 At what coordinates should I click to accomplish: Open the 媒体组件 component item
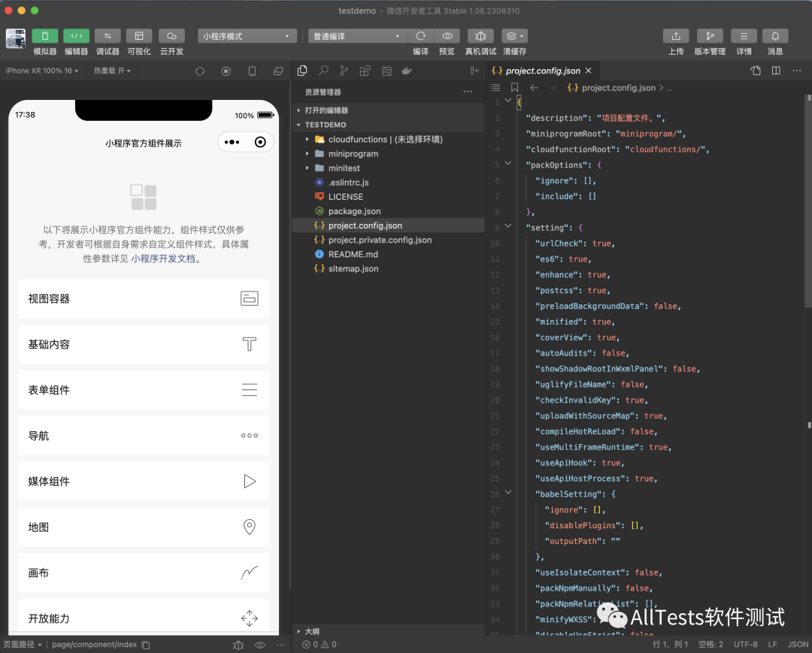[x=144, y=481]
